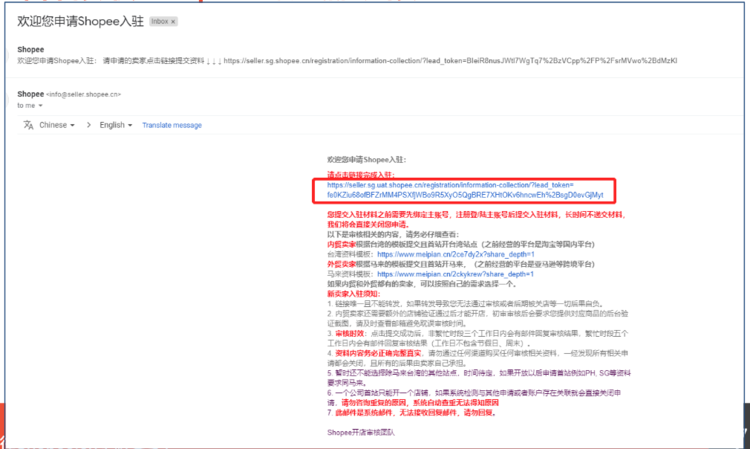The height and width of the screenshot is (449, 750).
Task: Click the red text '请点击链接完成入驻:'
Action: (x=361, y=175)
